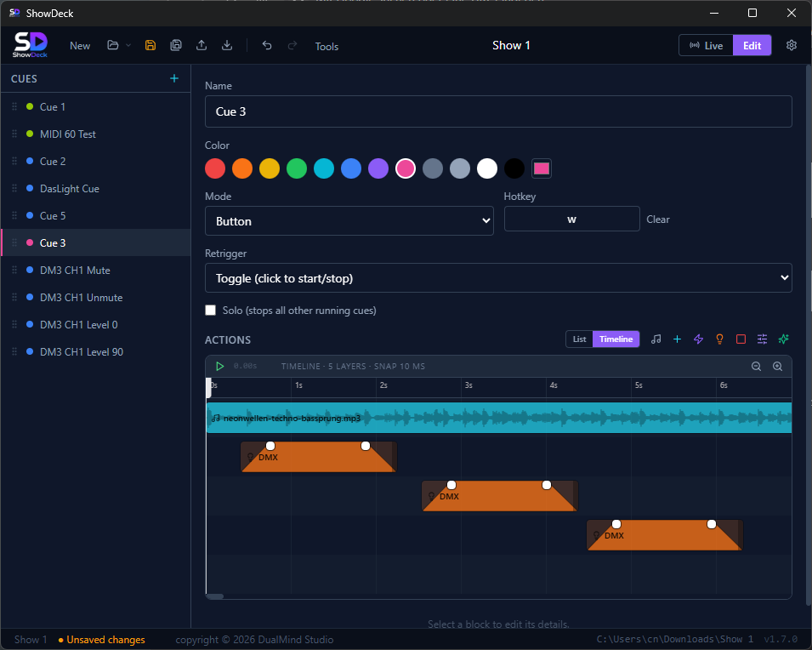This screenshot has height=650, width=812.
Task: Click the export upload icon
Action: [x=202, y=46]
